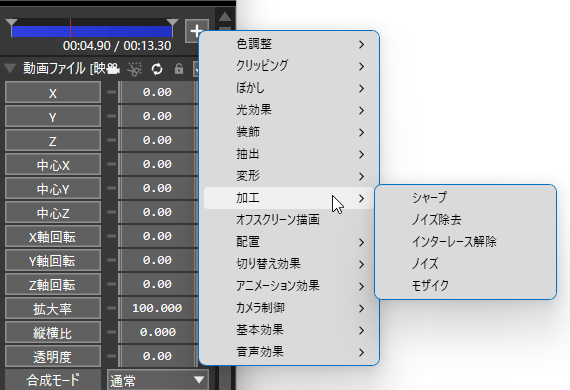The image size is (570, 390).
Task: Click the X value field
Action: (158, 92)
